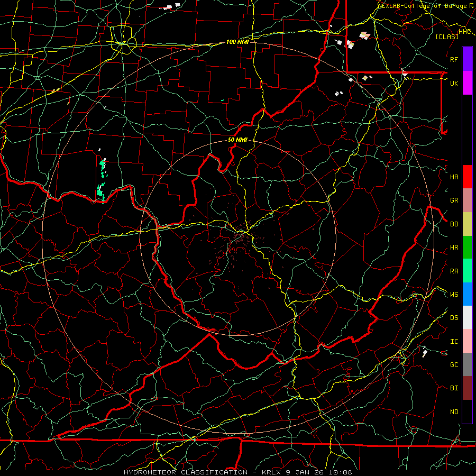Click the '100 NMI' range ring label
Viewport: 476px width, 476px height.
(237, 42)
